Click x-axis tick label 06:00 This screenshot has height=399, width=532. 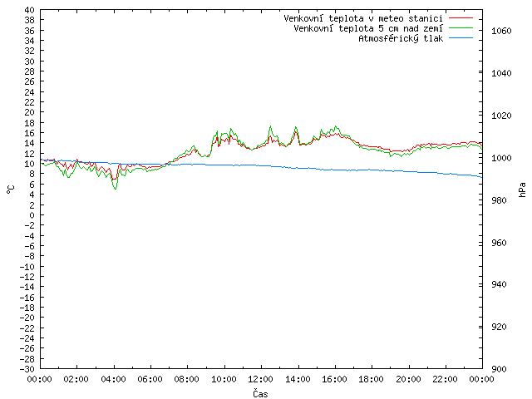pos(150,379)
